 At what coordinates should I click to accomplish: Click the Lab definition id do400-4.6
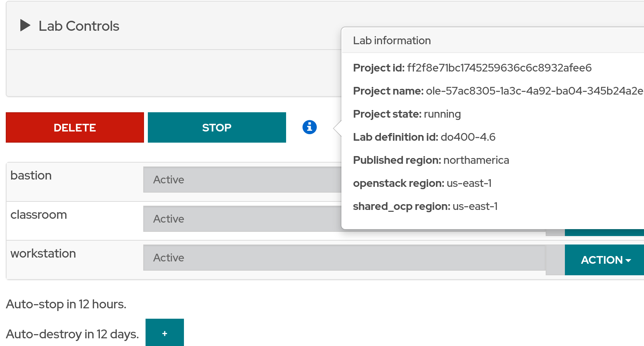(x=468, y=137)
